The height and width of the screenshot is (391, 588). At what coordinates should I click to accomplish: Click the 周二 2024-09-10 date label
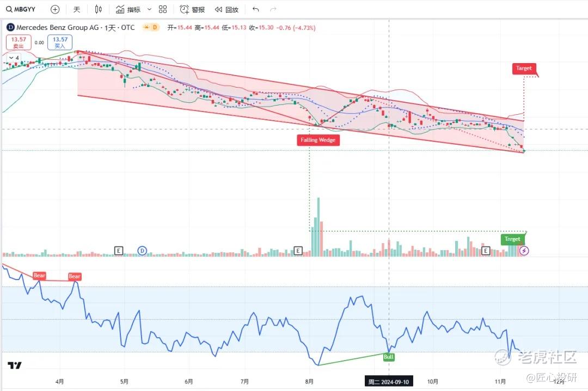point(389,382)
